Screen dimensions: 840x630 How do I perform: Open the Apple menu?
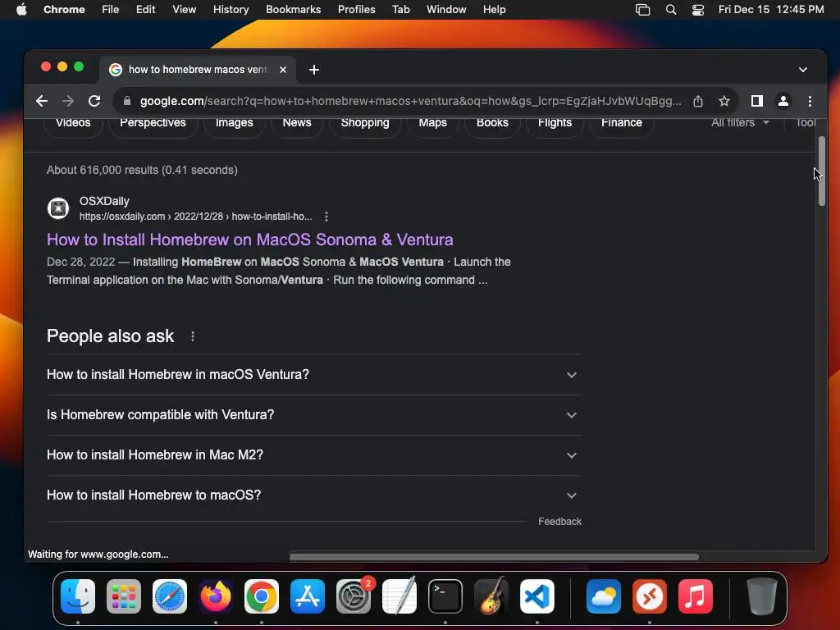click(21, 10)
